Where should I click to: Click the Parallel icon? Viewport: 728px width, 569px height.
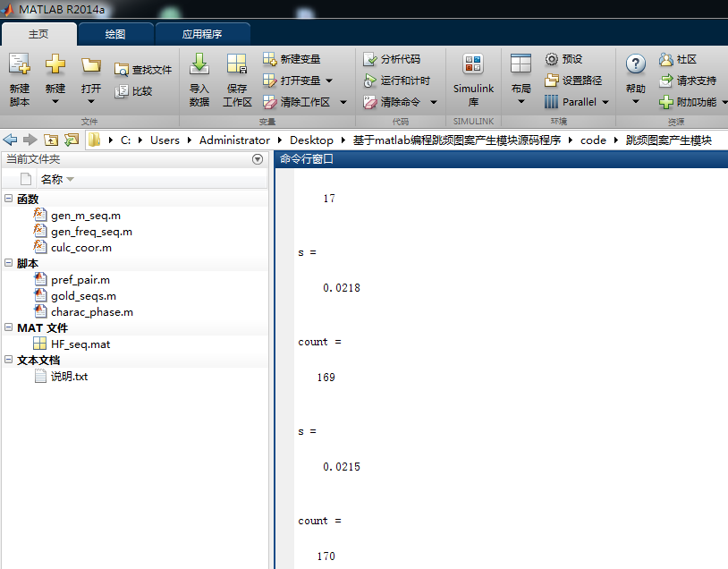pos(551,102)
